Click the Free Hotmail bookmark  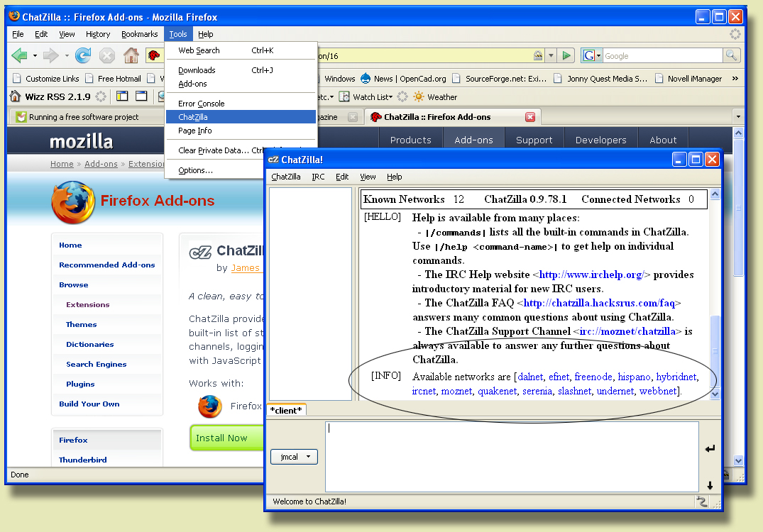tap(114, 78)
